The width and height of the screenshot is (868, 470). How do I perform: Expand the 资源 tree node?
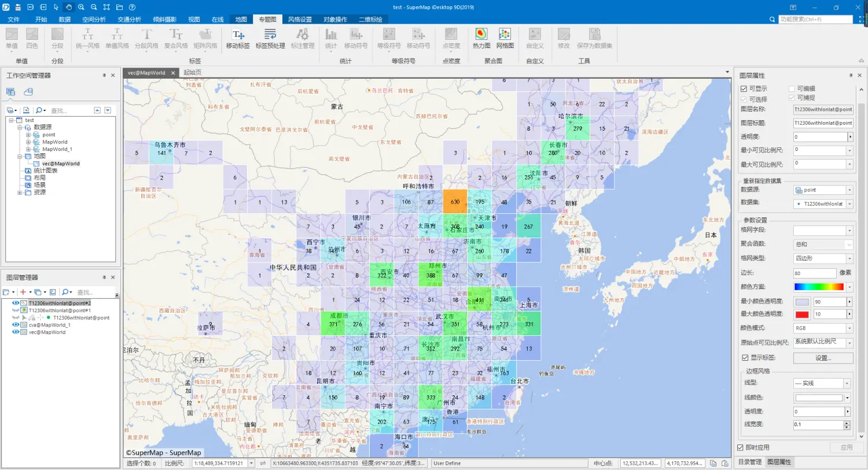pos(20,193)
